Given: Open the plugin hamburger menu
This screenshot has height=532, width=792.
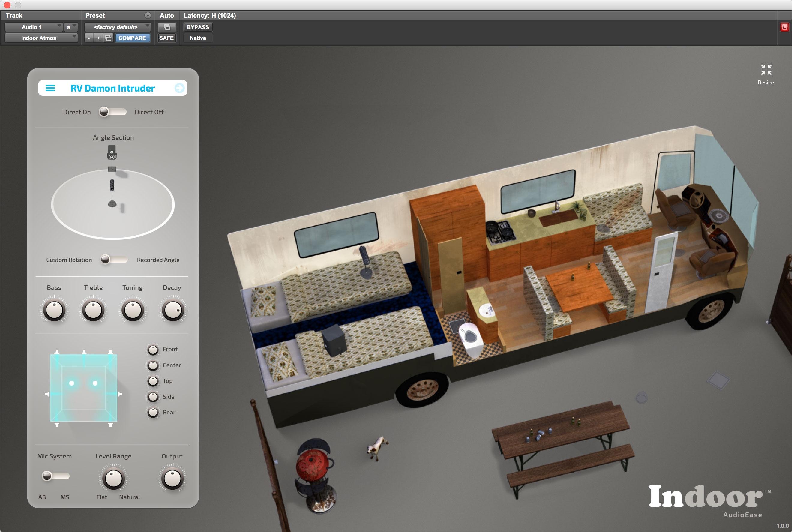Looking at the screenshot, I should pyautogui.click(x=50, y=88).
